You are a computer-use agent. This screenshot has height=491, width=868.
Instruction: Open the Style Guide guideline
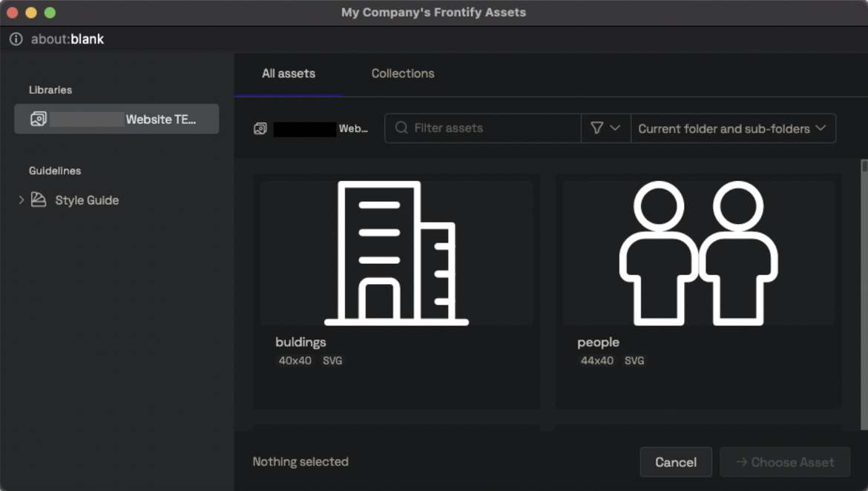coord(87,200)
